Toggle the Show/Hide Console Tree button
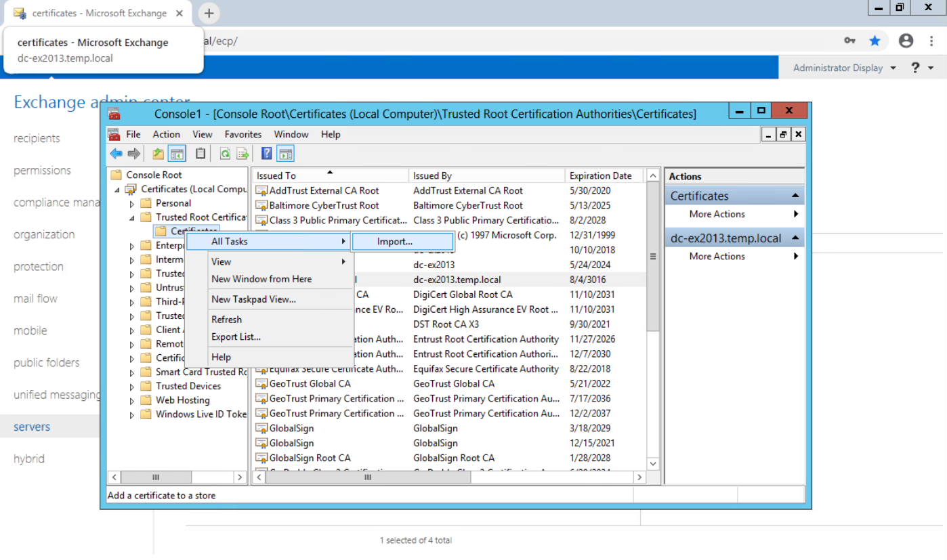This screenshot has height=560, width=947. 177,154
